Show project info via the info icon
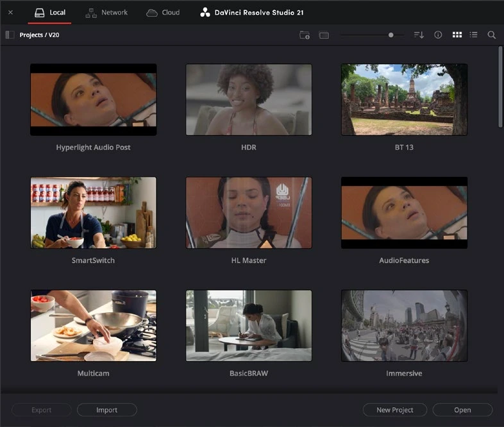 tap(438, 35)
